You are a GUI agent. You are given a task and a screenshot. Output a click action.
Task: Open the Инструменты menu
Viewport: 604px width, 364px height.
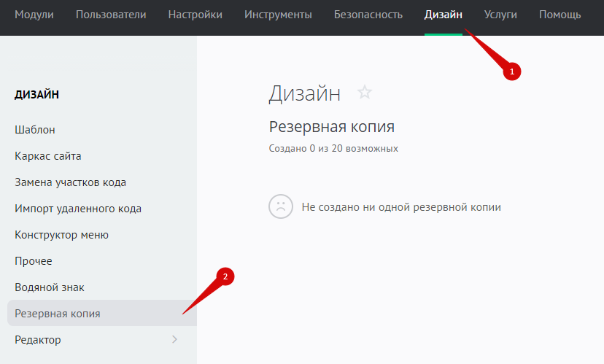point(278,15)
